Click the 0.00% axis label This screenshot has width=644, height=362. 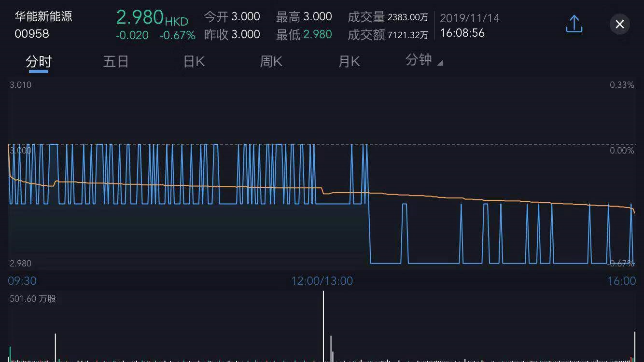click(622, 151)
